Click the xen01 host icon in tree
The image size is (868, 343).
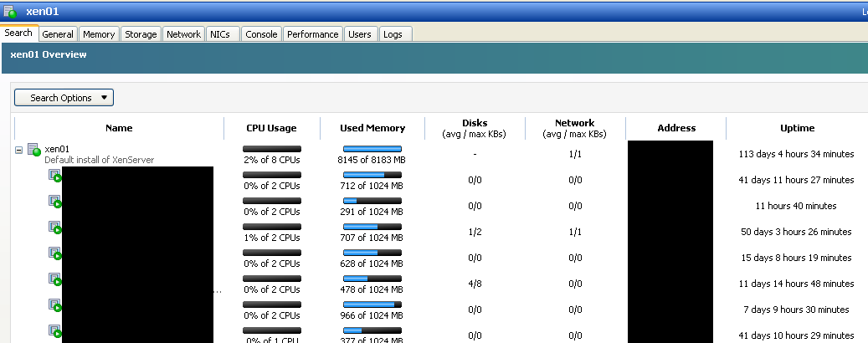34,150
